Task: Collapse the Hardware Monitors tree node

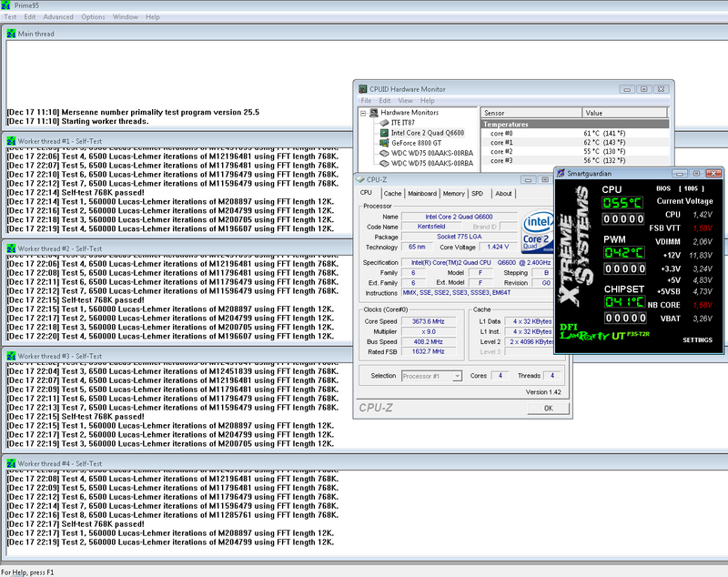Action: coord(363,113)
